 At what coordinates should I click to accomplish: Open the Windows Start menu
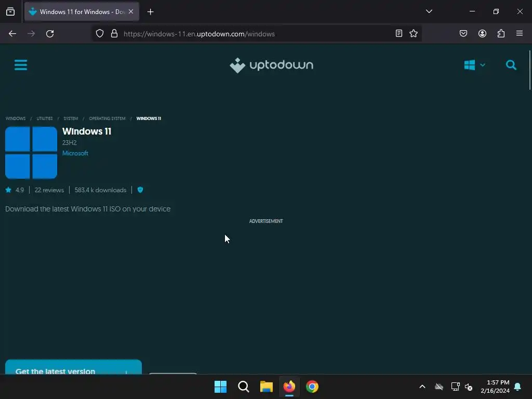click(x=220, y=387)
